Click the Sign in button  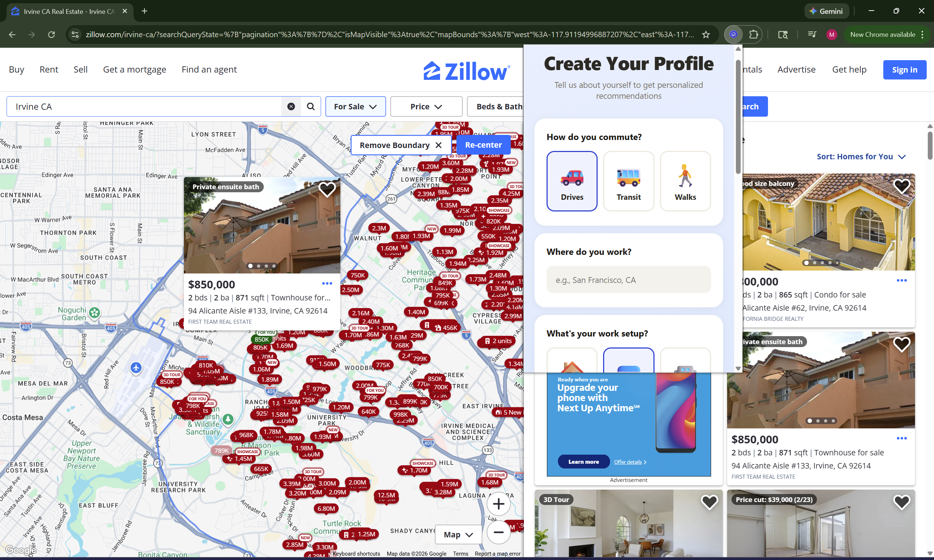point(904,70)
